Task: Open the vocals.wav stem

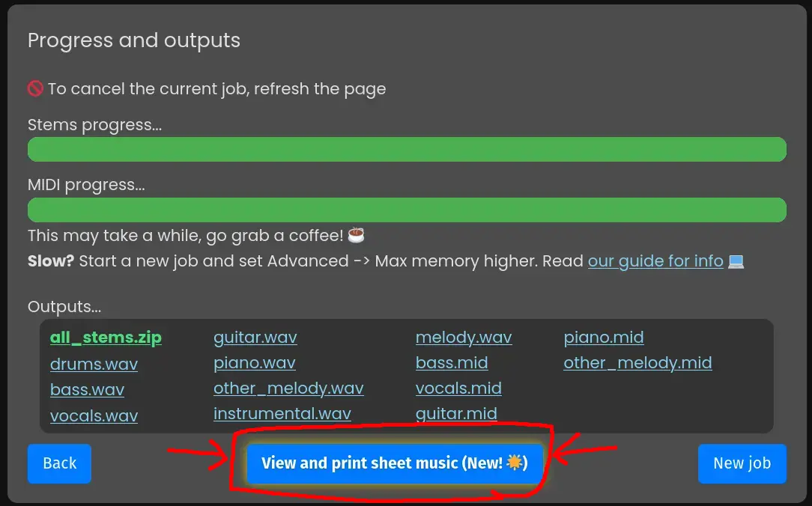Action: [94, 415]
